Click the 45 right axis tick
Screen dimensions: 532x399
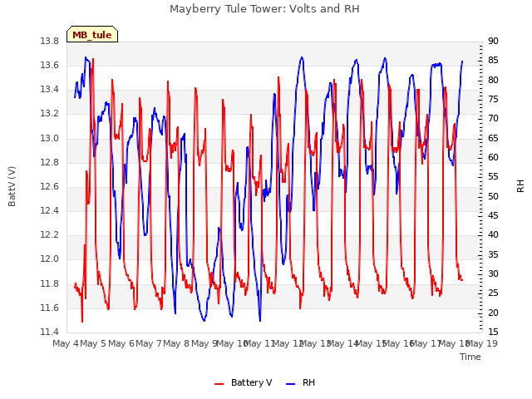(x=493, y=216)
